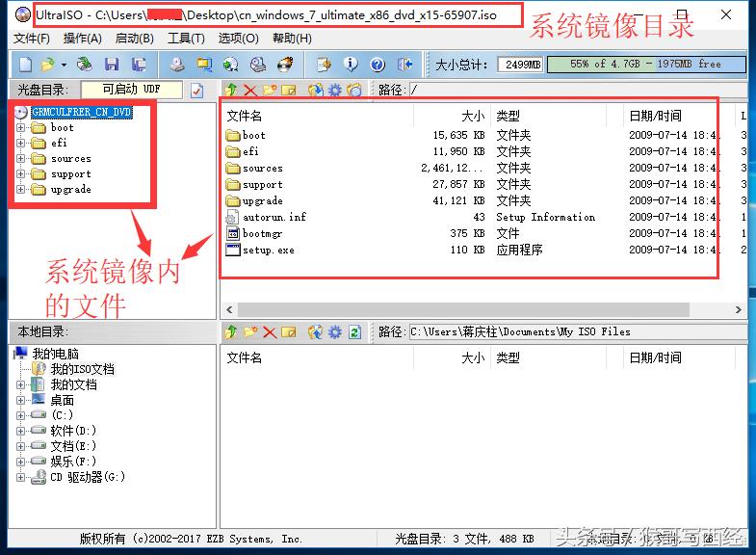Sort local files by 文件名 column
Image resolution: width=756 pixels, height=555 pixels.
[x=317, y=357]
